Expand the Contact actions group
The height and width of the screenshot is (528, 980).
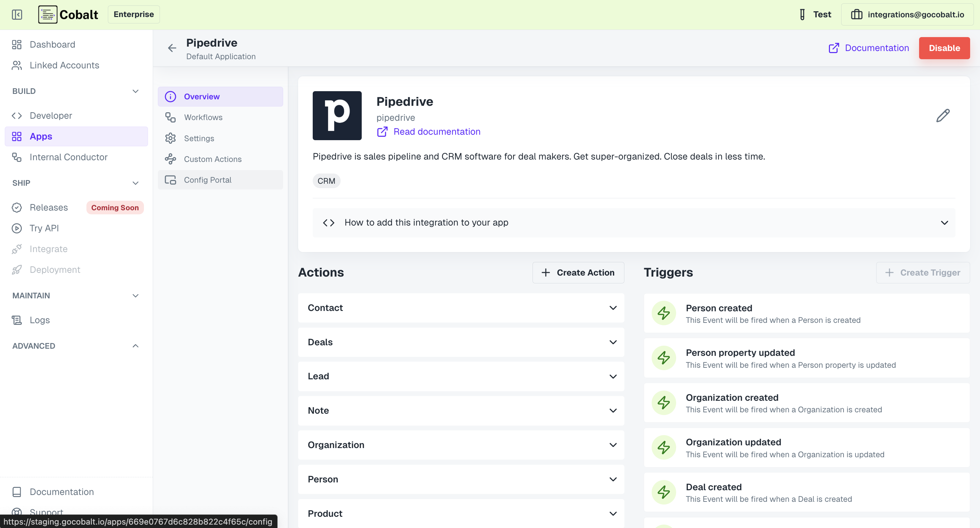(461, 308)
